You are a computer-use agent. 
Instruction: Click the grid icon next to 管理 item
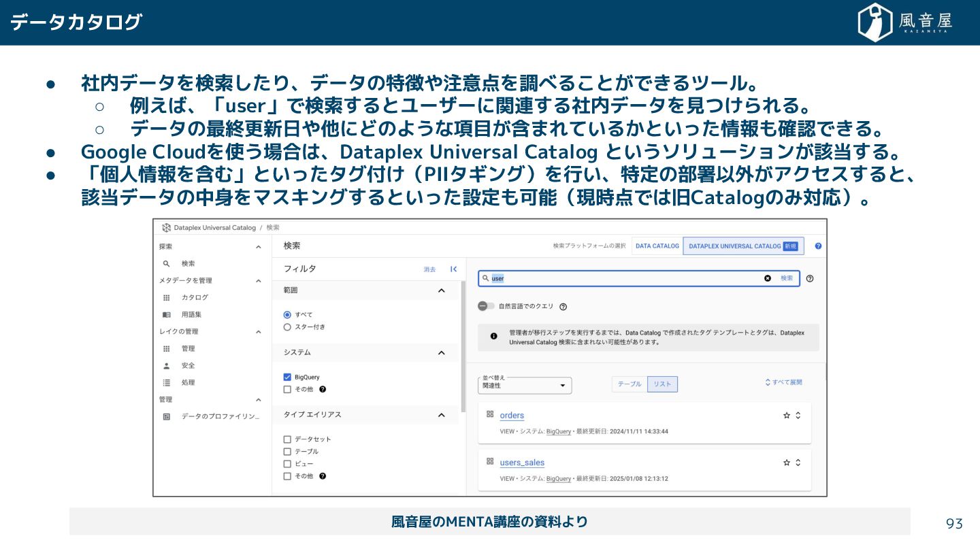pos(166,348)
